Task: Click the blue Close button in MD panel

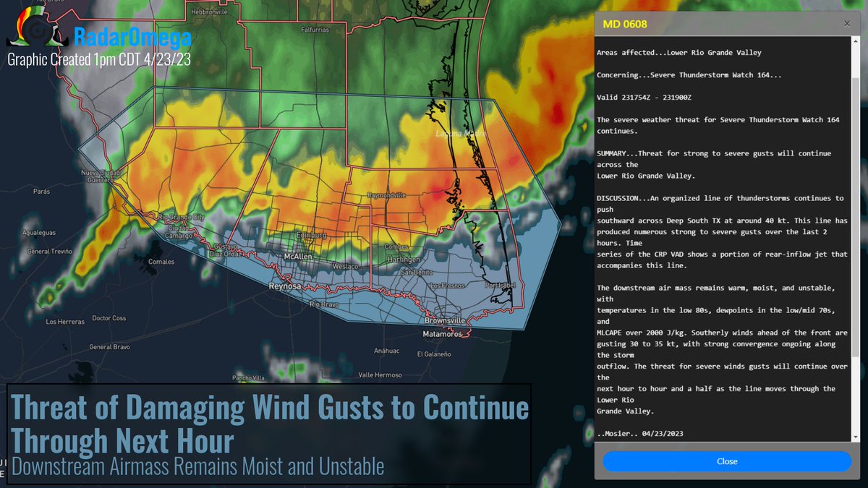Action: point(727,461)
